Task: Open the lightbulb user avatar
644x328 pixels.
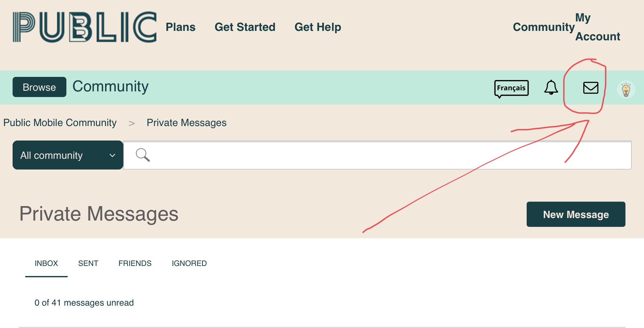Action: click(626, 89)
